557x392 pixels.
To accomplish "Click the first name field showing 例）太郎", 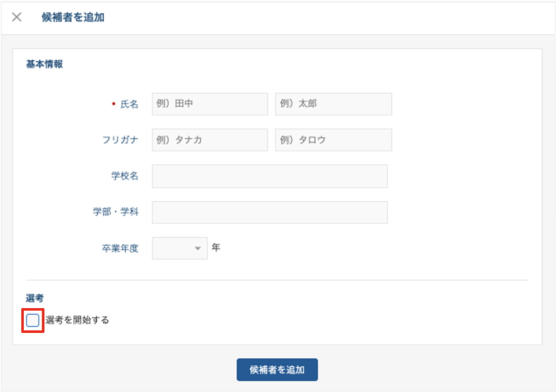I will (x=333, y=104).
